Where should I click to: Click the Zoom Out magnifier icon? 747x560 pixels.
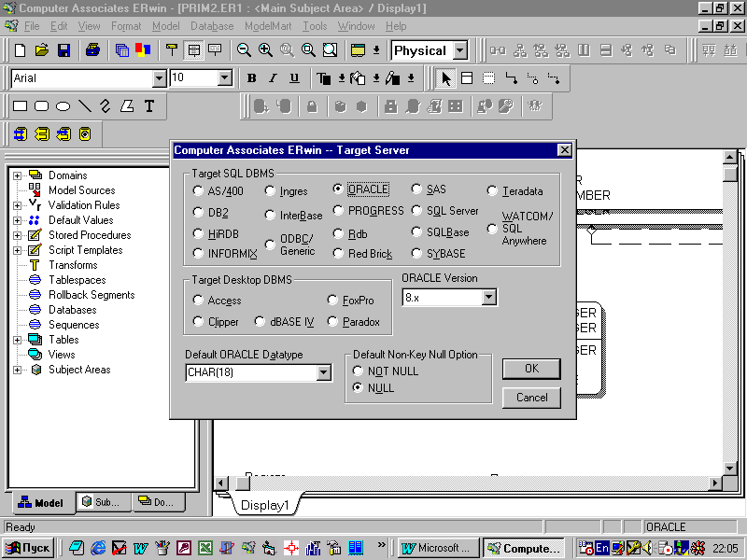tap(244, 50)
